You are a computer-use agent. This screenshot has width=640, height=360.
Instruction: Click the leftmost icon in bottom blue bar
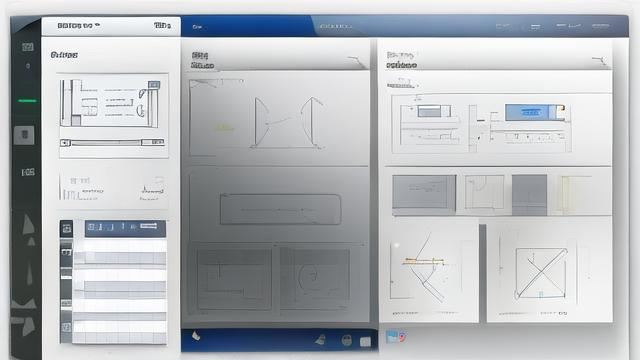point(196,336)
